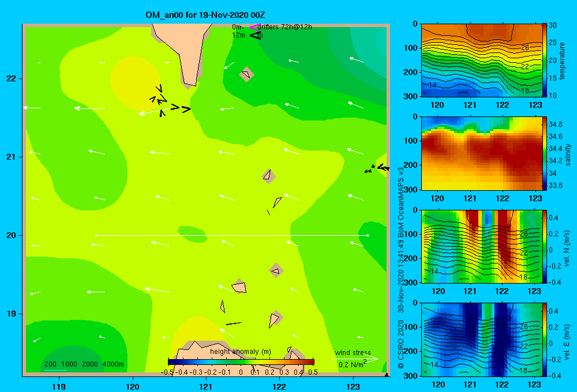
Task: Click the 'drifters 72h@12h' legend text
Action: (x=285, y=27)
